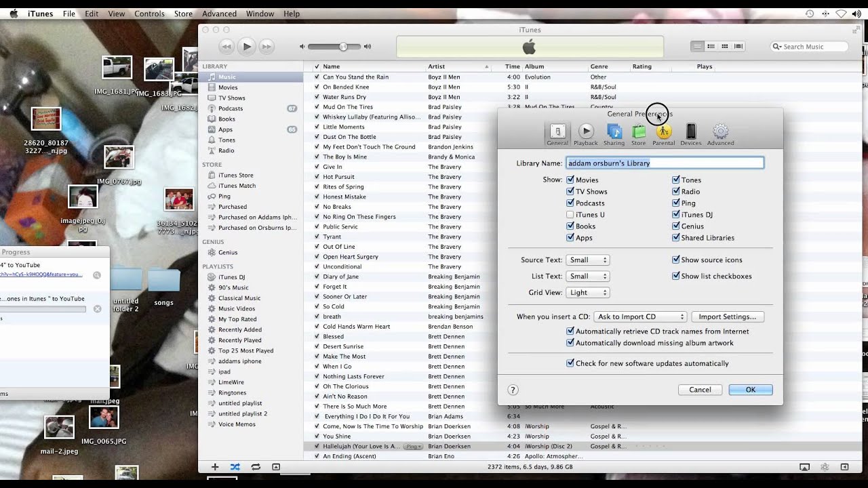This screenshot has height=488, width=868.
Task: Switch to grid view icon
Action: tap(725, 46)
